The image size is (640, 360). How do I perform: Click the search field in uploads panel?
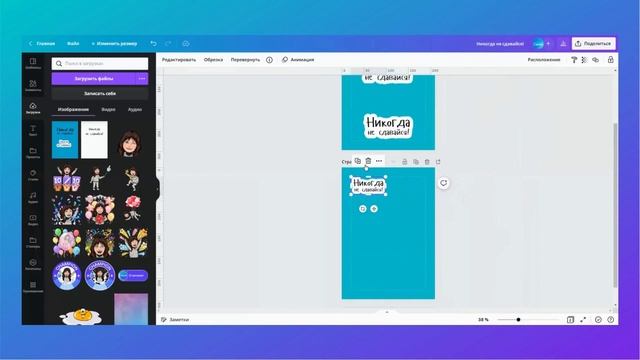coord(100,63)
